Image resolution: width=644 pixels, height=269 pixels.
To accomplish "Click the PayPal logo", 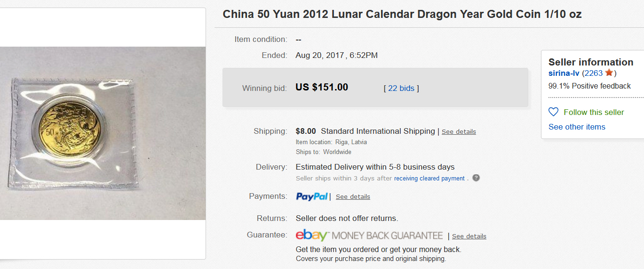I will pos(312,196).
